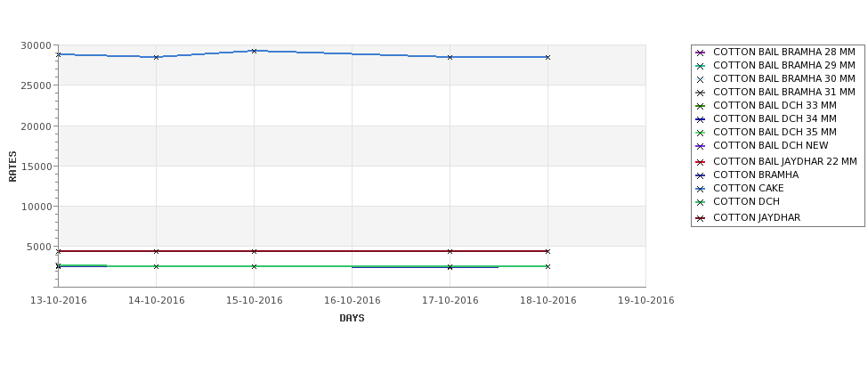Click the COTTON BAIL DCH 34 MM legend marker
The width and height of the screenshot is (868, 382).
tap(700, 119)
